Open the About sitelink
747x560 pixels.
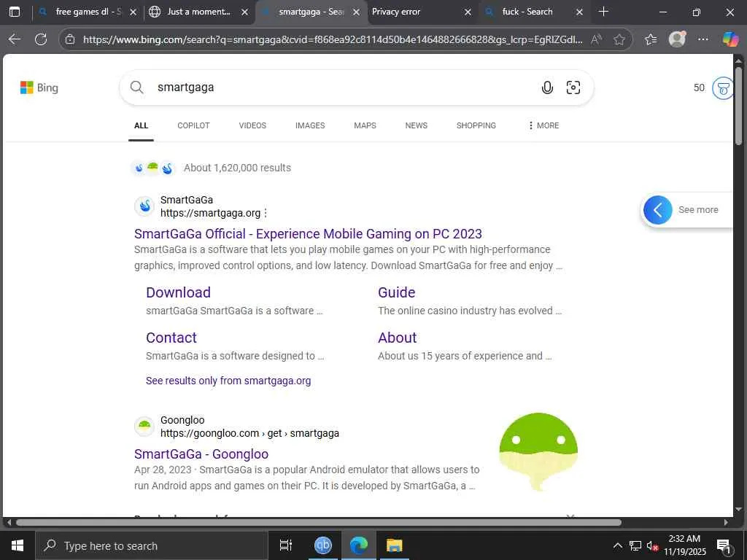tap(398, 338)
